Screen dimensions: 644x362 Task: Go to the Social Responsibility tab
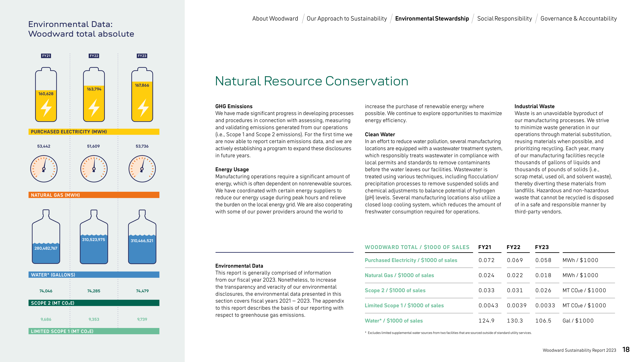coord(504,18)
